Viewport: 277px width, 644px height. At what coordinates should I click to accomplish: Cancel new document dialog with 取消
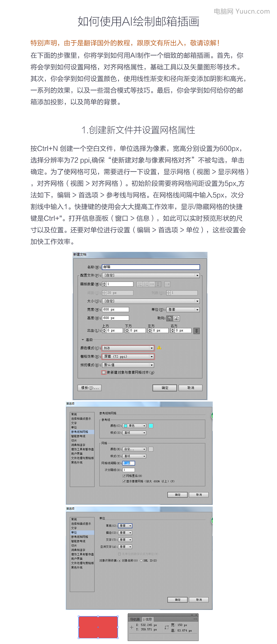click(x=191, y=388)
